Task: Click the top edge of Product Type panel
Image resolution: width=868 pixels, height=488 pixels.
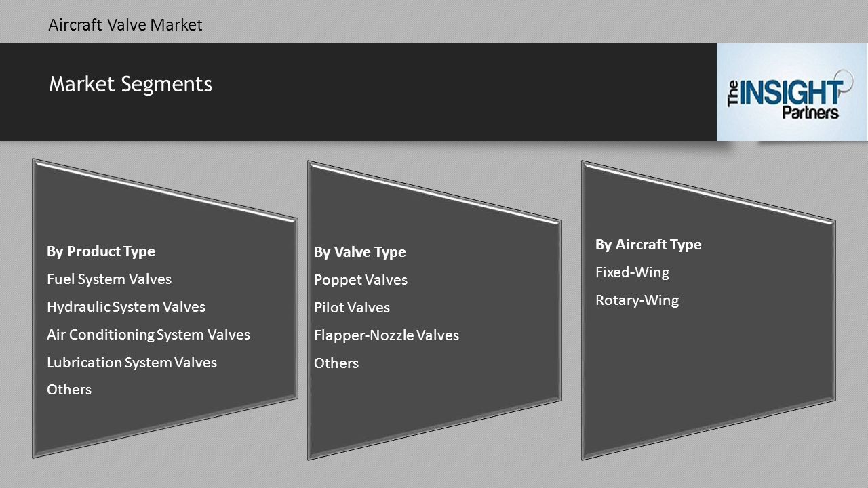Action: click(165, 189)
